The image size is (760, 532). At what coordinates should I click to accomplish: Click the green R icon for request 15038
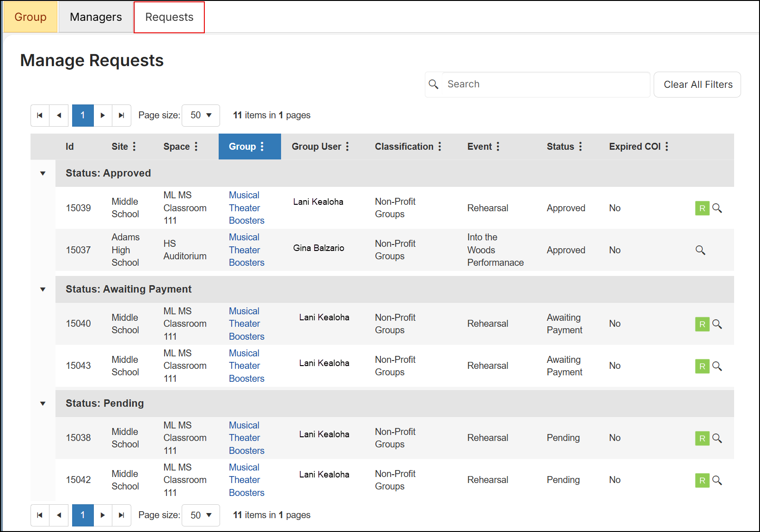point(702,438)
